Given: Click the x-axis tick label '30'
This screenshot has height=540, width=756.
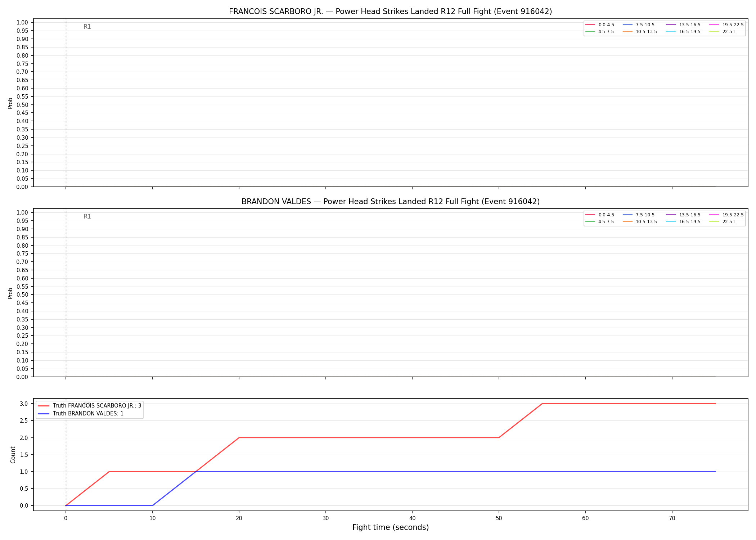Looking at the screenshot, I should (x=326, y=518).
